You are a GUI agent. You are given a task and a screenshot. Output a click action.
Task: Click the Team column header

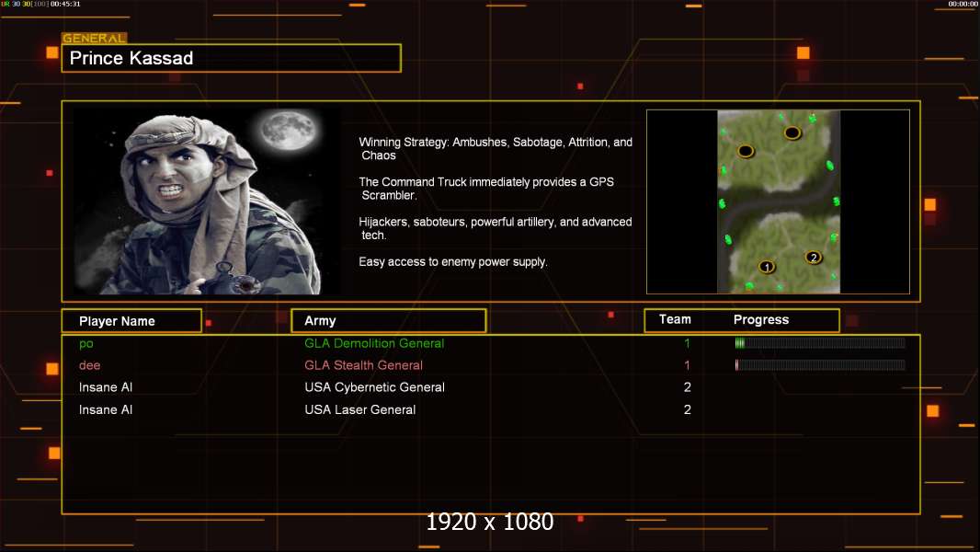(675, 319)
